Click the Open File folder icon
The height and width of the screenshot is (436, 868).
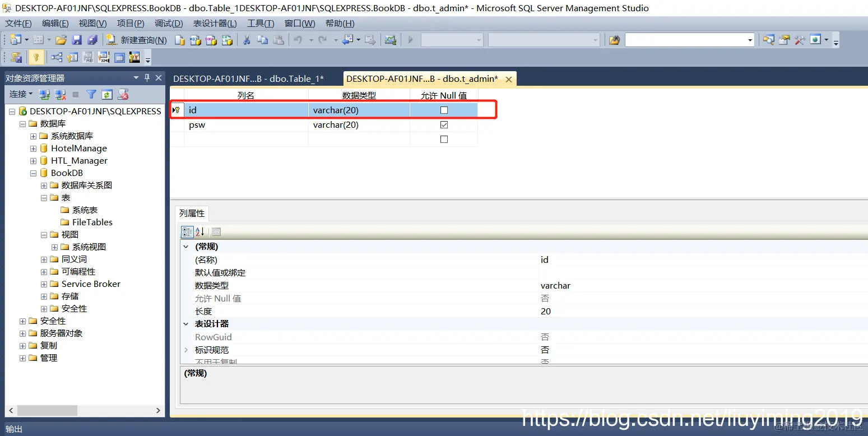tap(61, 40)
